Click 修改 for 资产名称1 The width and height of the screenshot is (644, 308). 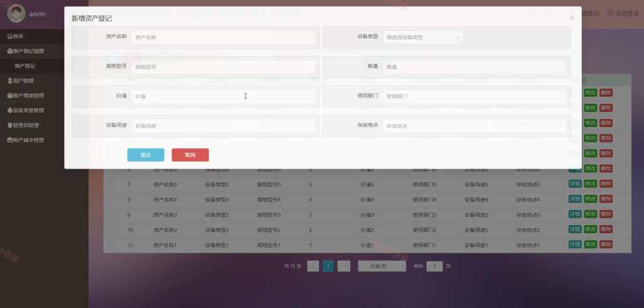click(x=591, y=245)
